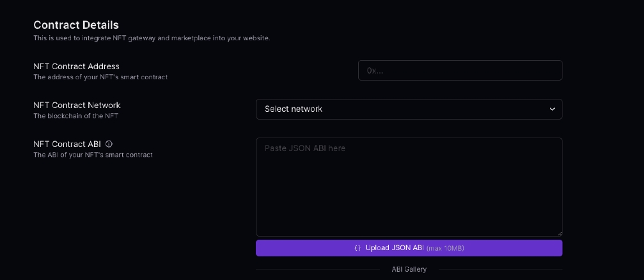
Task: Click "The ABI of your NFT's smart contract" text
Action: 93,155
